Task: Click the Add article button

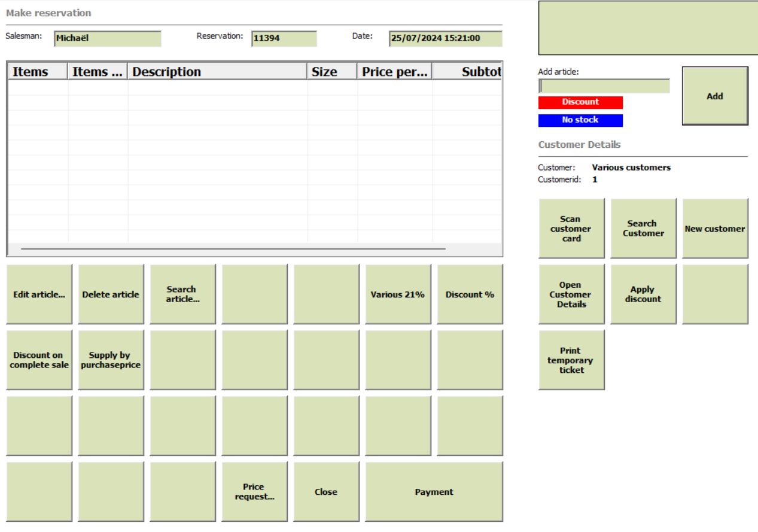Action: coord(715,96)
